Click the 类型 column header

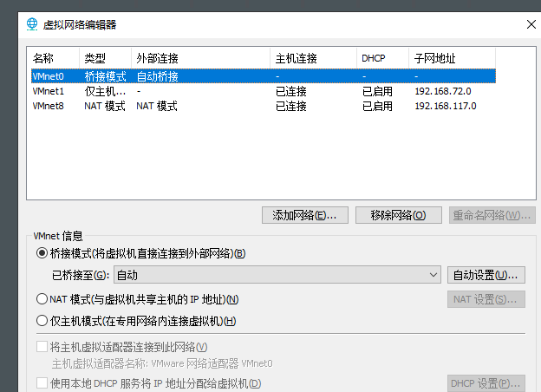coord(105,58)
